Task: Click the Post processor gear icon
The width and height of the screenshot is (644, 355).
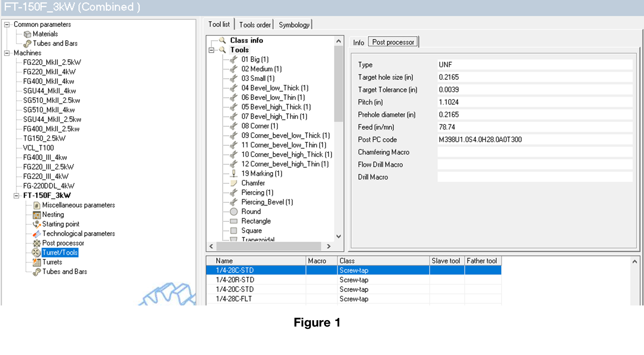Action: coord(37,243)
